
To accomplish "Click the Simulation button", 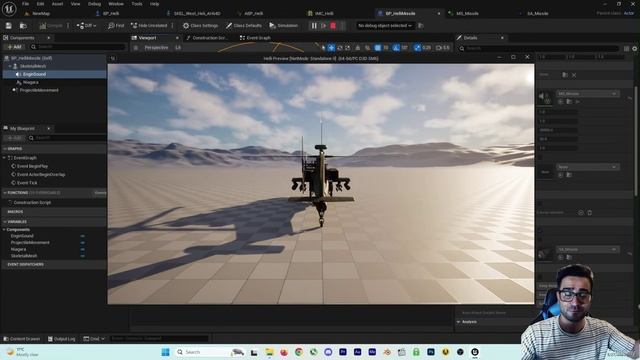I will (x=284, y=25).
